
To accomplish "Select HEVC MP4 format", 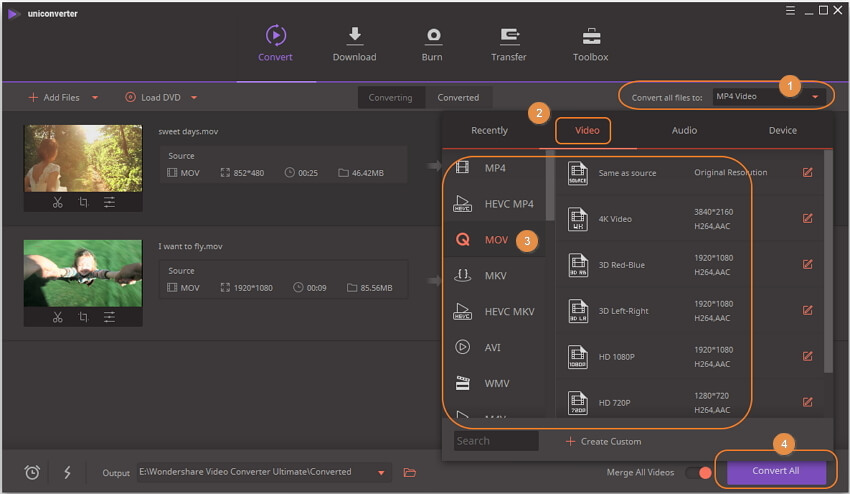I will click(495, 204).
